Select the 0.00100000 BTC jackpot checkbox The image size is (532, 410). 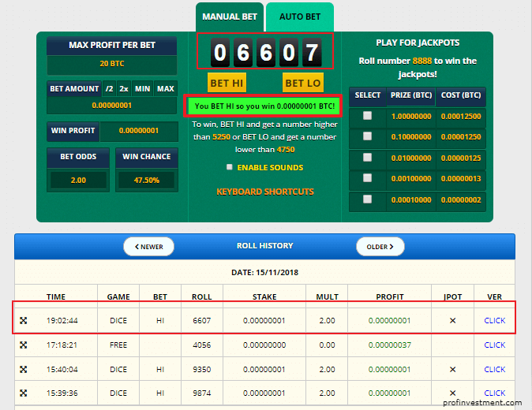coord(367,178)
